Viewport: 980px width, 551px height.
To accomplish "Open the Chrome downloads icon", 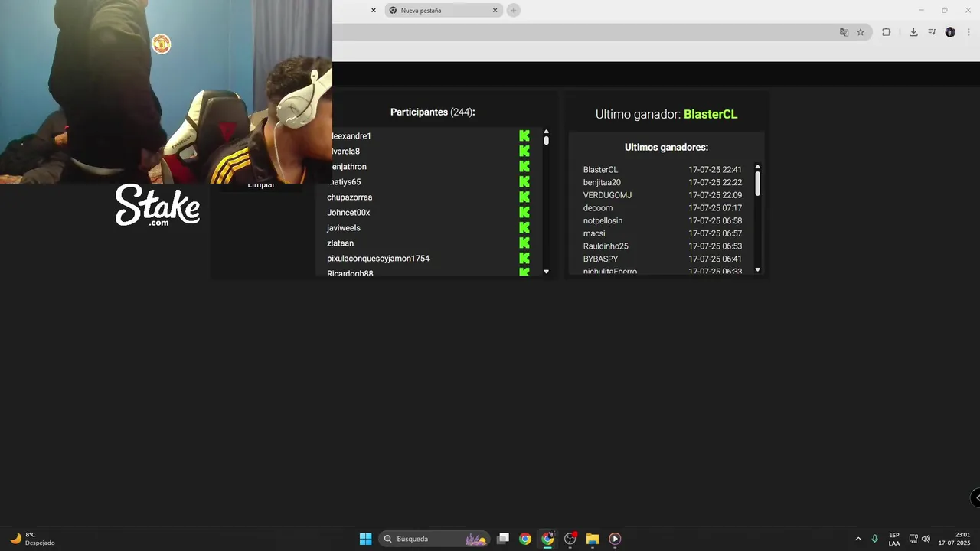I will pyautogui.click(x=913, y=32).
